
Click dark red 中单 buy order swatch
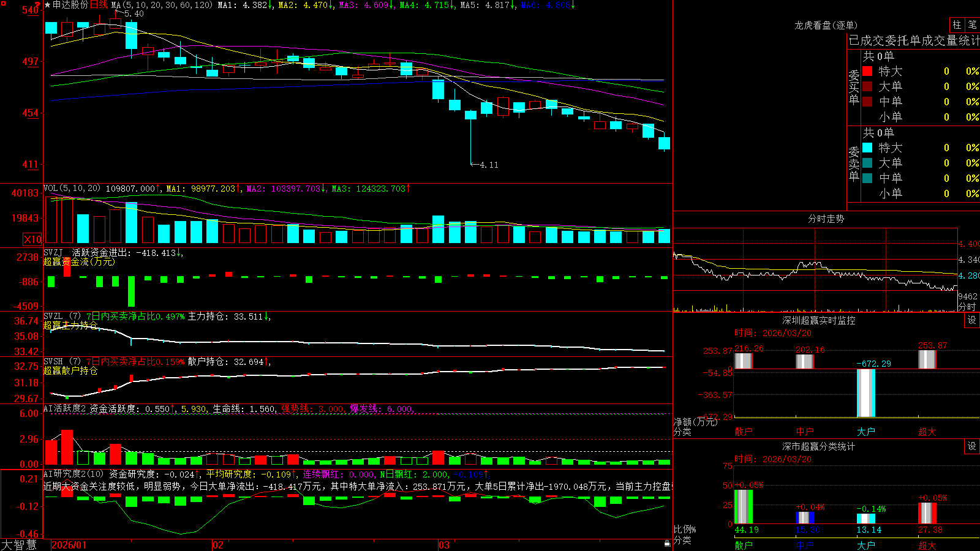pyautogui.click(x=867, y=102)
